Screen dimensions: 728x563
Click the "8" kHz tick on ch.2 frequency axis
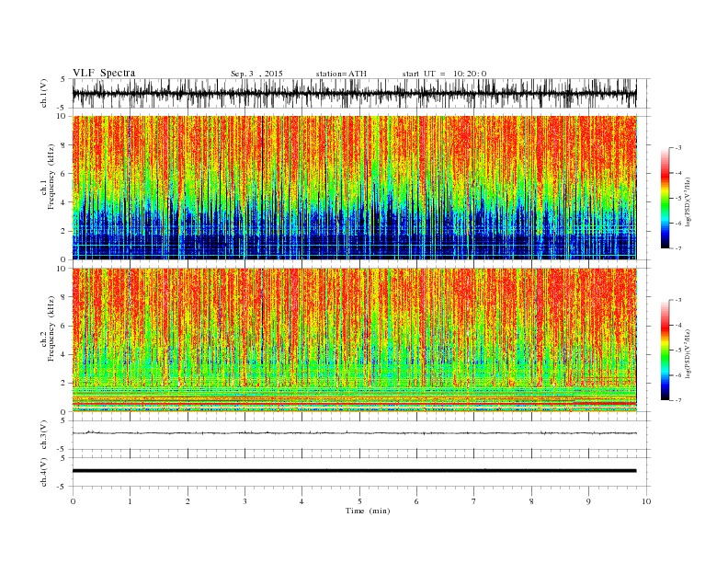[x=64, y=297]
